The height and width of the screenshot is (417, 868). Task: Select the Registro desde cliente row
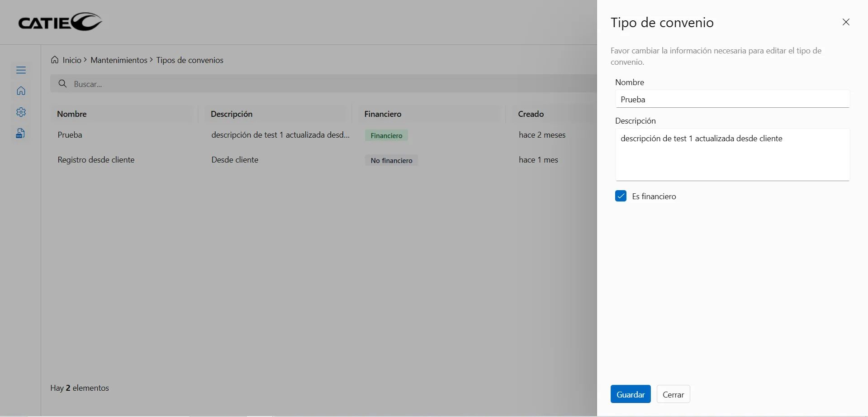(96, 160)
